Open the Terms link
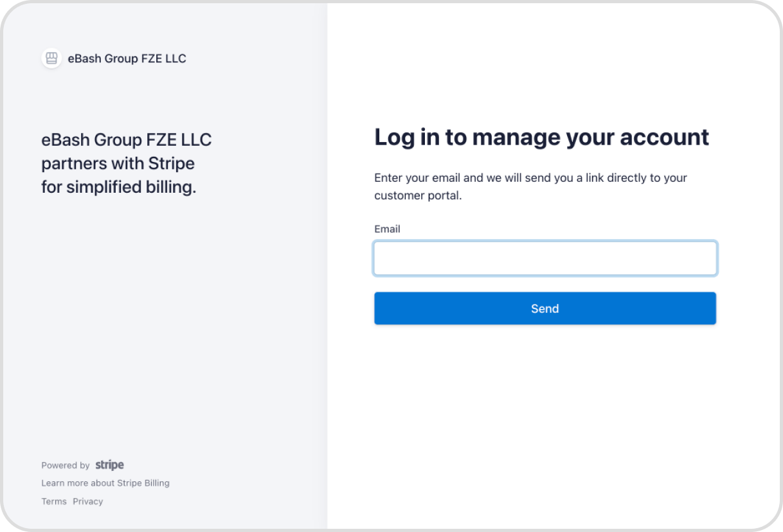Screen dimensions: 783x532 [54, 502]
